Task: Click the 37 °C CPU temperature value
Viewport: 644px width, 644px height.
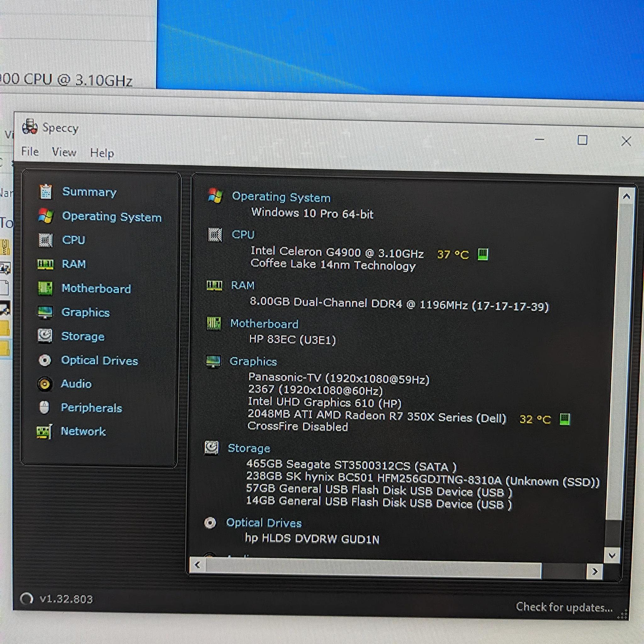Action: pos(453,255)
